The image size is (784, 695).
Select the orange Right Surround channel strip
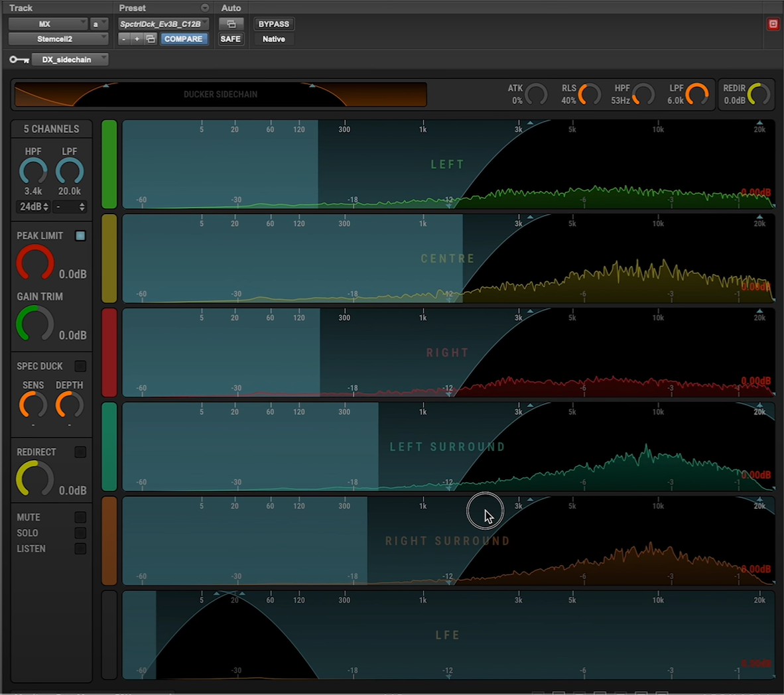point(109,541)
